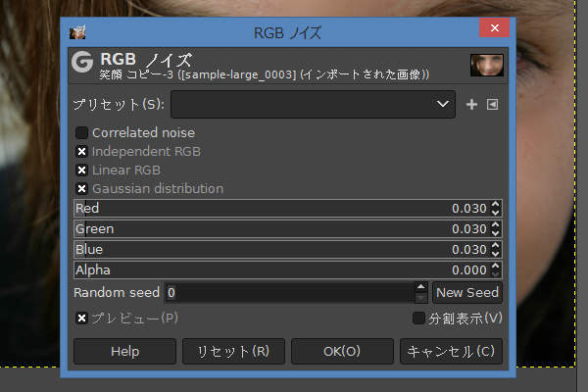Click the Random seed input field
This screenshot has width=588, height=392.
pos(289,293)
